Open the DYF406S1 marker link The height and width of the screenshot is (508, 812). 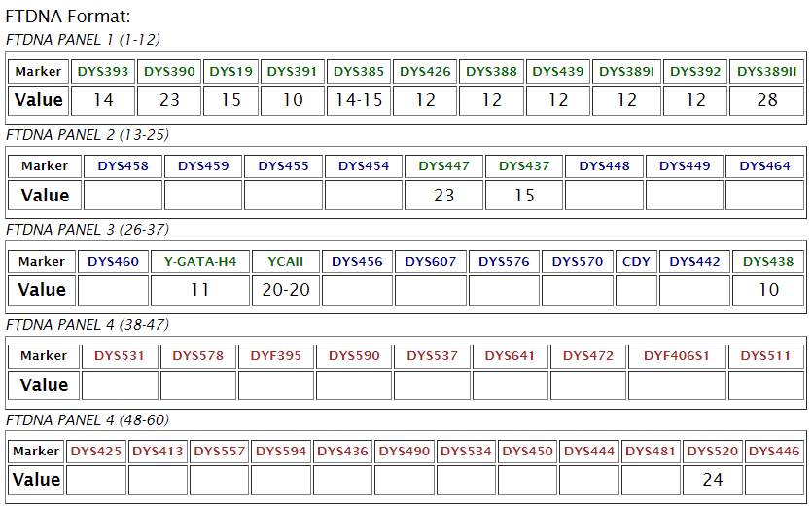click(677, 356)
